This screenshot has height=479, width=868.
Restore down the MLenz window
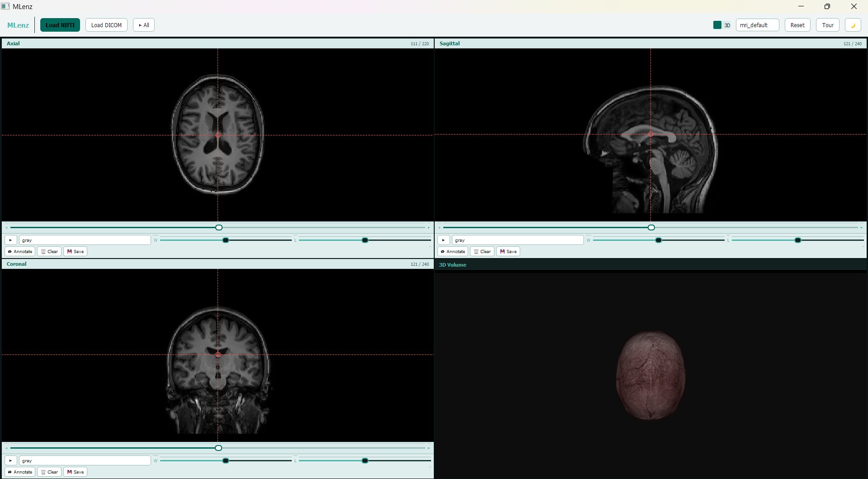(x=827, y=6)
